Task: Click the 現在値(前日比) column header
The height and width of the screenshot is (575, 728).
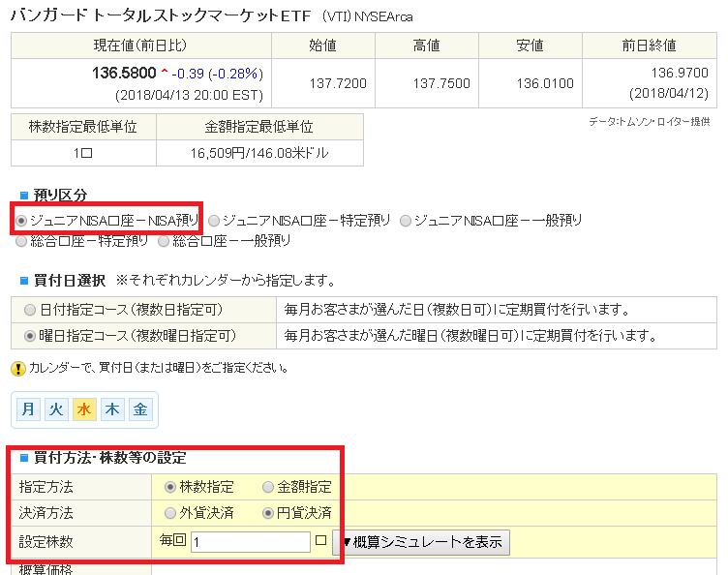Action: tap(140, 45)
